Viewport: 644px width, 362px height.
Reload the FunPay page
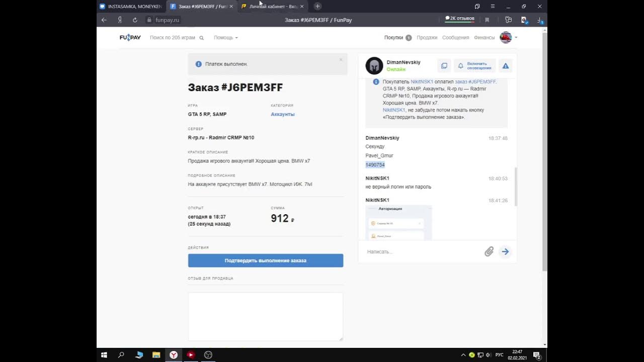(x=135, y=20)
